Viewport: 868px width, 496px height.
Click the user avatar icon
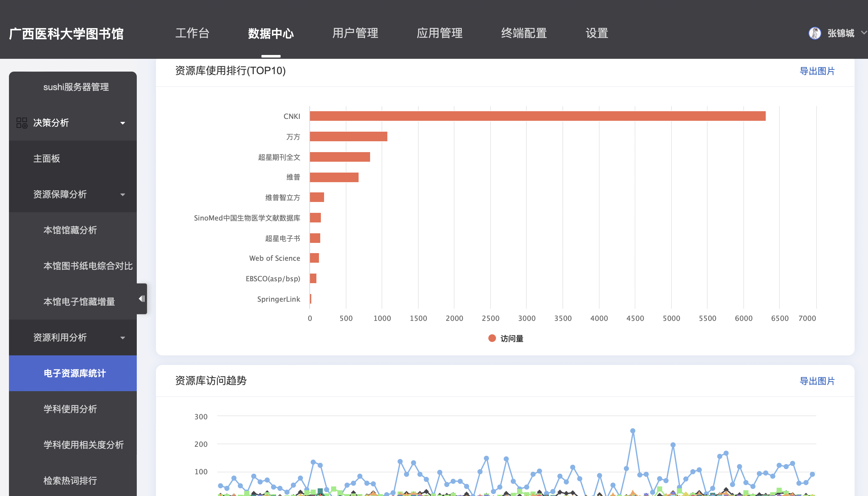[x=815, y=33]
